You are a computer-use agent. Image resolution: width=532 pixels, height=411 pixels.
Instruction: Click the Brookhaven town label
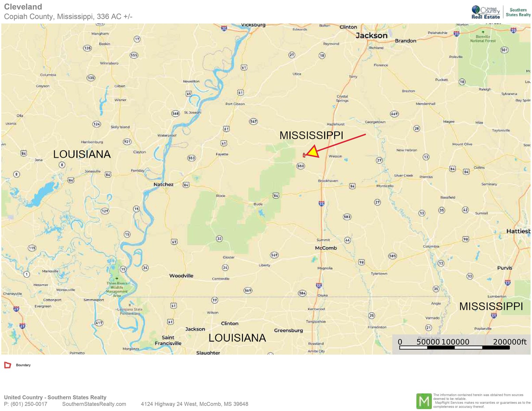pos(328,180)
